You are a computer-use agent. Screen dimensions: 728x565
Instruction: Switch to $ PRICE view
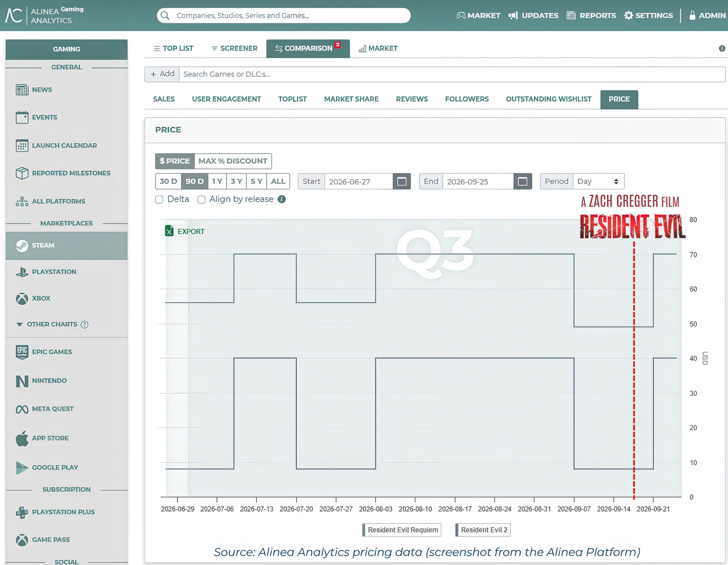(175, 161)
